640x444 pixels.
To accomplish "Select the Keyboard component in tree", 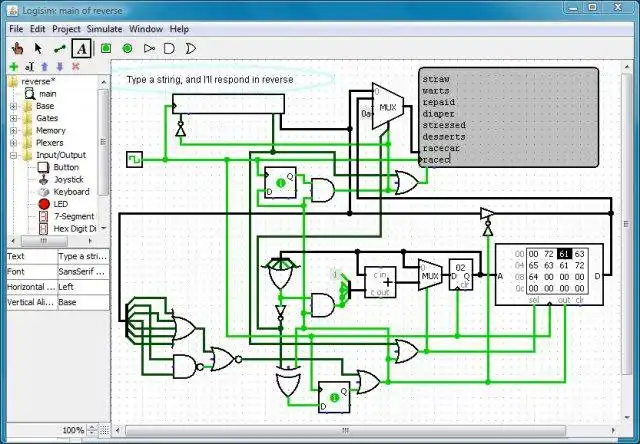I will click(71, 192).
